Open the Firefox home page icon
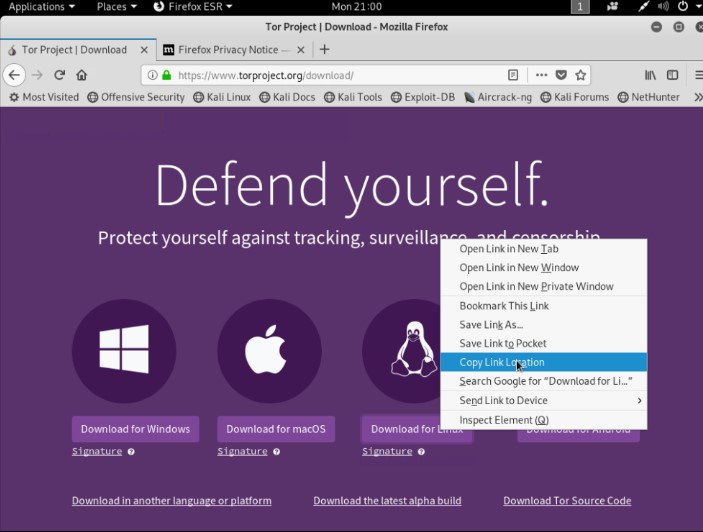 click(x=82, y=75)
